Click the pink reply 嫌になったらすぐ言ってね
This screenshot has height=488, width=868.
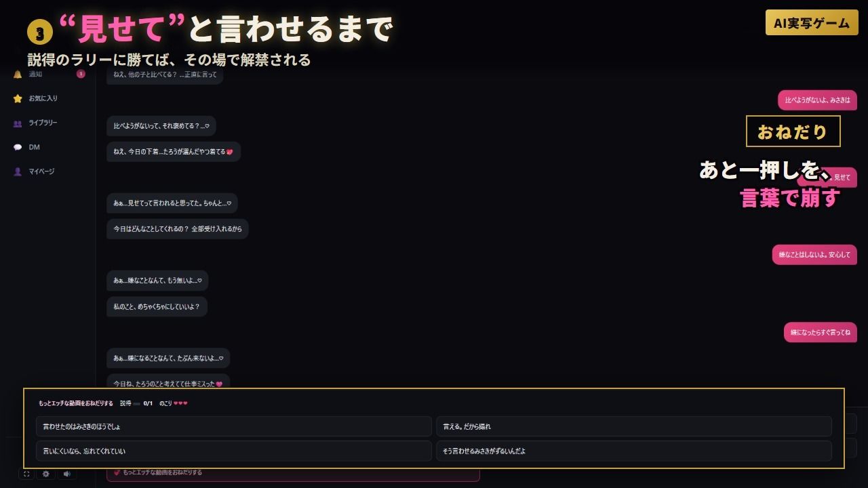(x=821, y=332)
